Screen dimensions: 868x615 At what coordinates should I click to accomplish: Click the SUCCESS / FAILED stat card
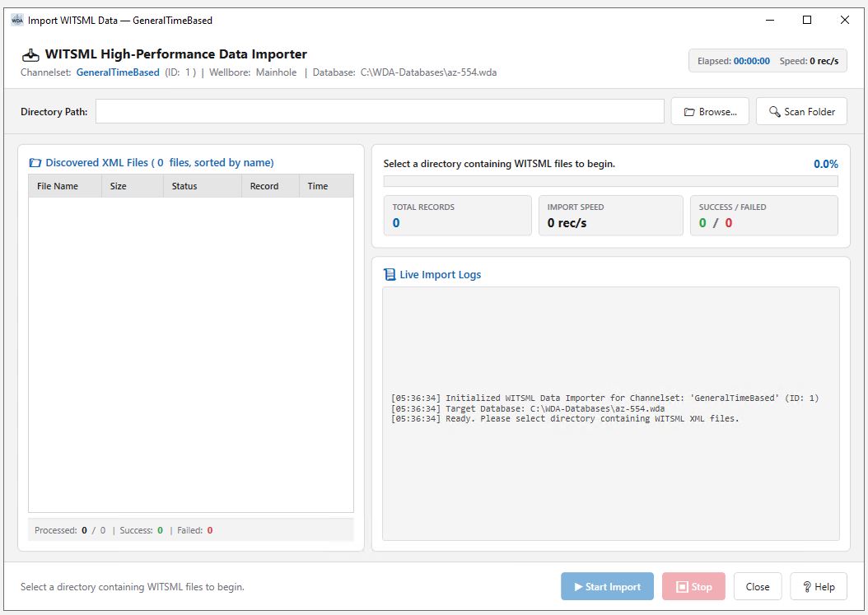[764, 216]
